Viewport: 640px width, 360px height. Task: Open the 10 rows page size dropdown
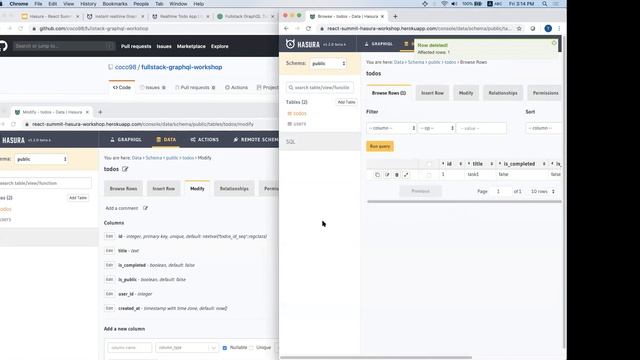click(542, 191)
